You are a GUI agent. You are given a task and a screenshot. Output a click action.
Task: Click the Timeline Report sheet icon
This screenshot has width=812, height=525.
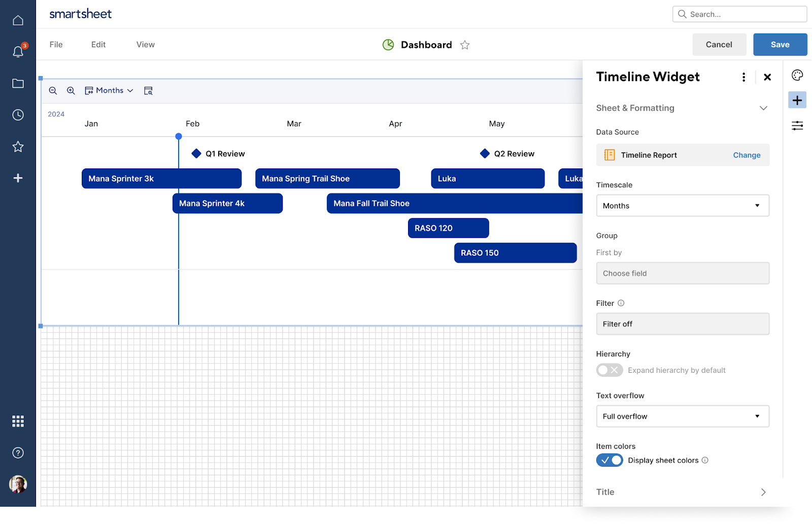pyautogui.click(x=610, y=155)
